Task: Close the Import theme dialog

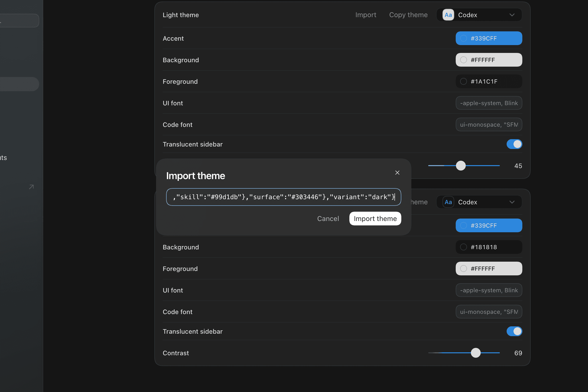Action: click(397, 173)
